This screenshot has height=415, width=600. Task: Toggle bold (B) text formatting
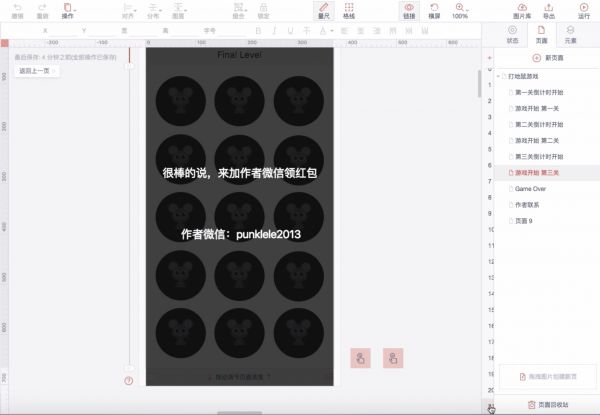(258, 31)
